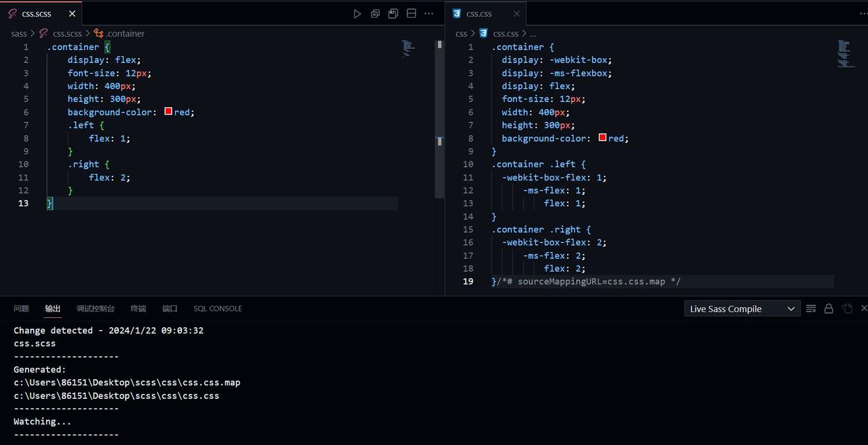The image size is (868, 445).
Task: Select the css.scss editor tab
Action: coord(36,14)
